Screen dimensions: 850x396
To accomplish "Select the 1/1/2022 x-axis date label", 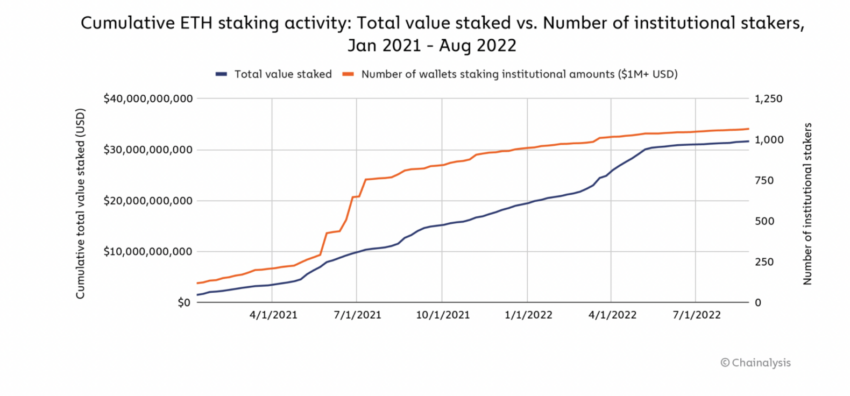I will [x=527, y=315].
